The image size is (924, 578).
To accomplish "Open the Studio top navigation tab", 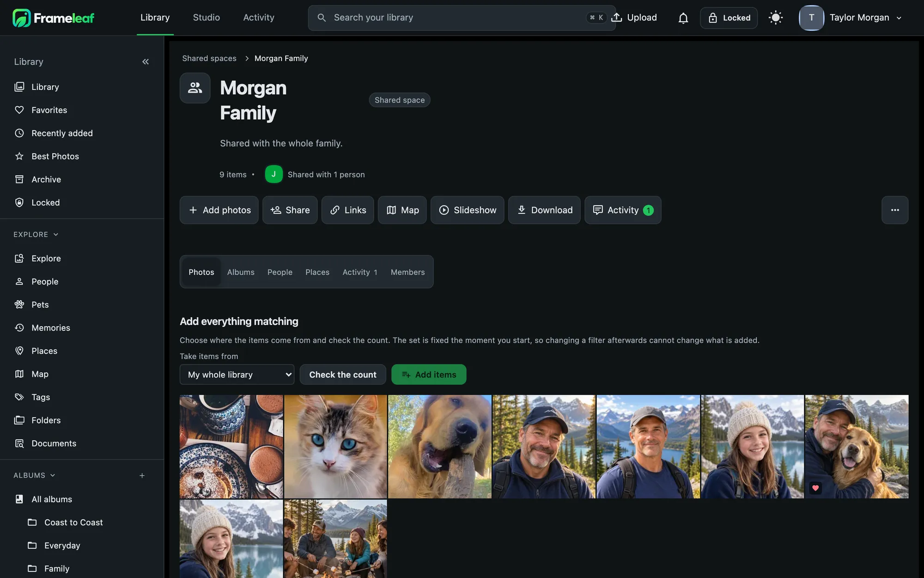I will 207,18.
